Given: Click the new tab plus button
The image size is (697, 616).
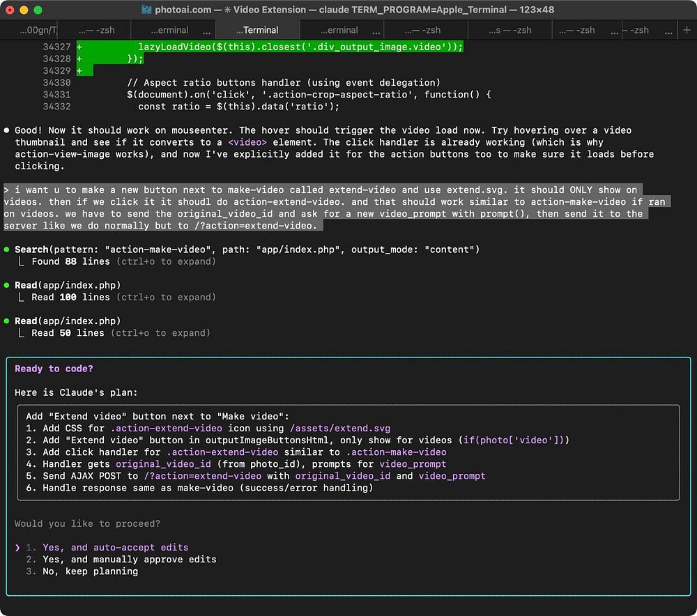Looking at the screenshot, I should [x=687, y=30].
